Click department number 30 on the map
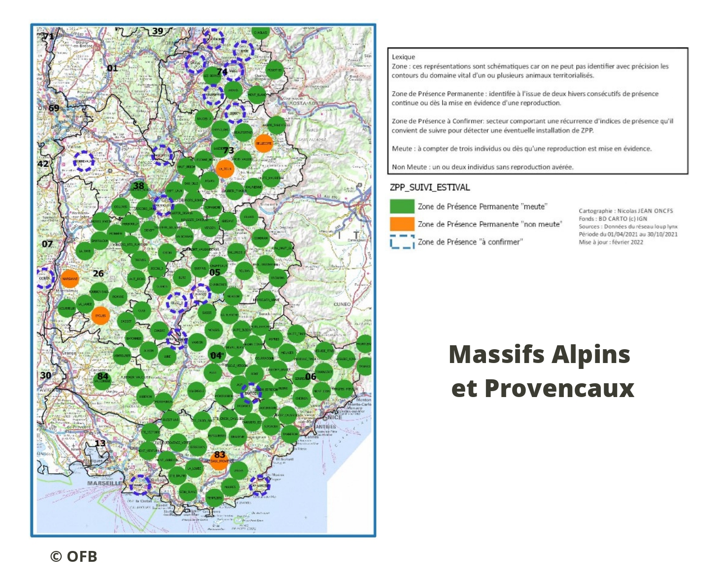728x583 pixels. click(46, 375)
